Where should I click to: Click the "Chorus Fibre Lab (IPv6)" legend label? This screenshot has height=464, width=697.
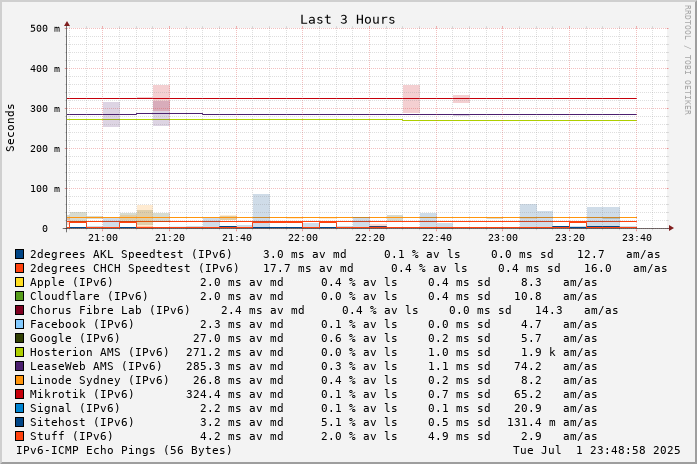(110, 310)
